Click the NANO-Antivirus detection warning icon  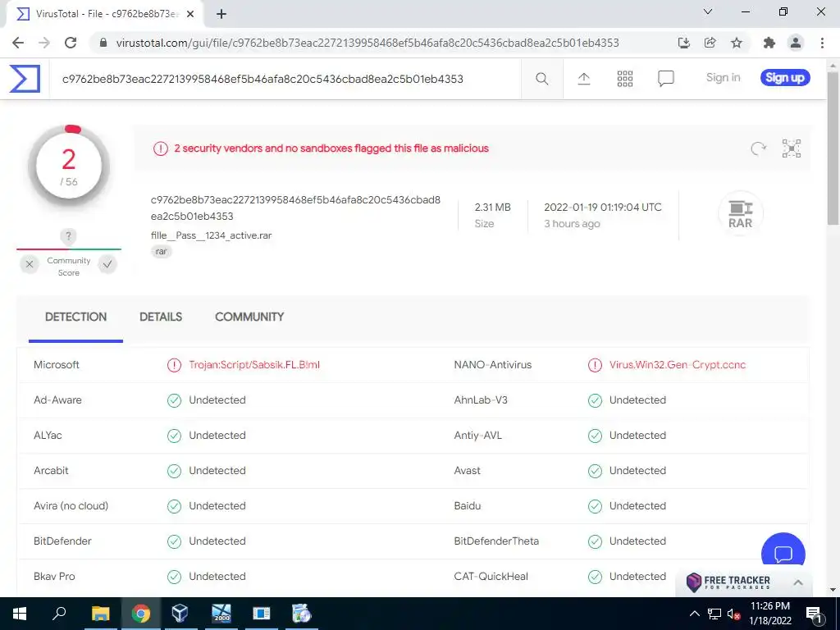595,365
